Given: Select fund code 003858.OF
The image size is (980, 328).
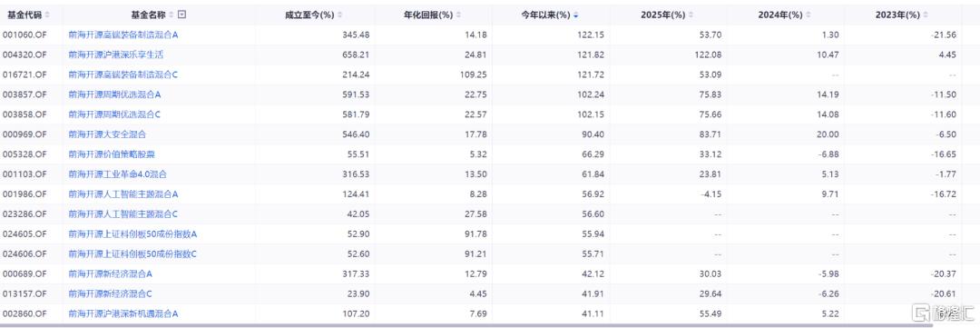Looking at the screenshot, I should click(x=25, y=114).
